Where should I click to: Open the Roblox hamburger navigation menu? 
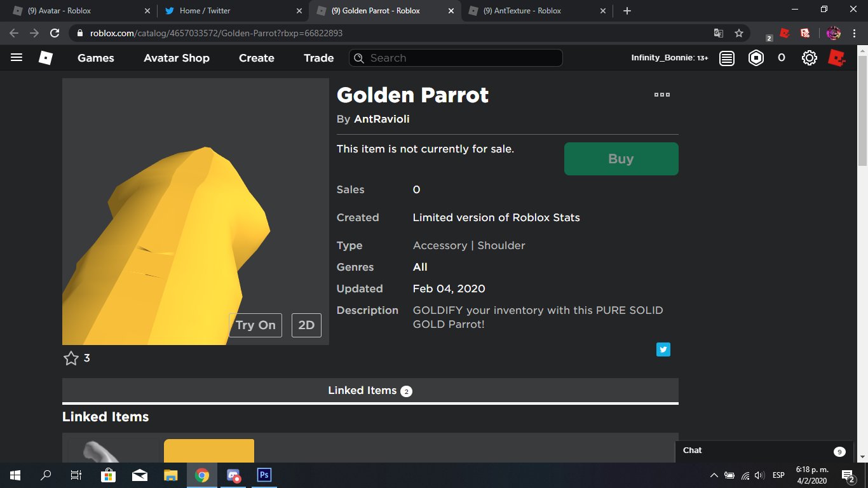tap(17, 58)
